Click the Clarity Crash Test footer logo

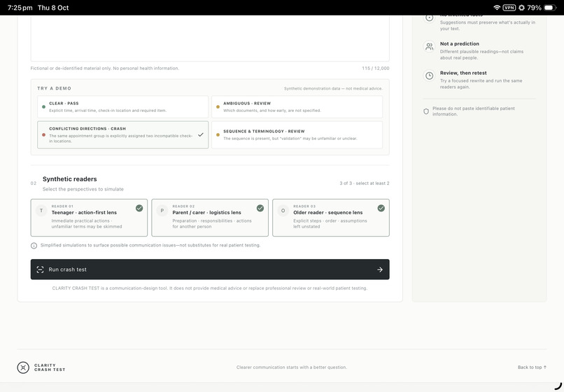[x=41, y=367]
